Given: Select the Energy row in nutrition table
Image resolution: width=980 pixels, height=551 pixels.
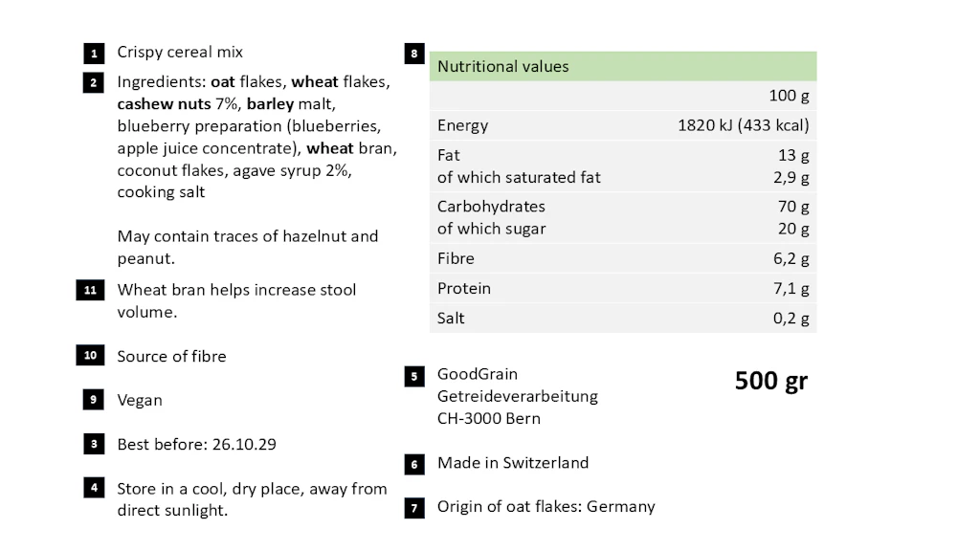Looking at the screenshot, I should tap(622, 125).
